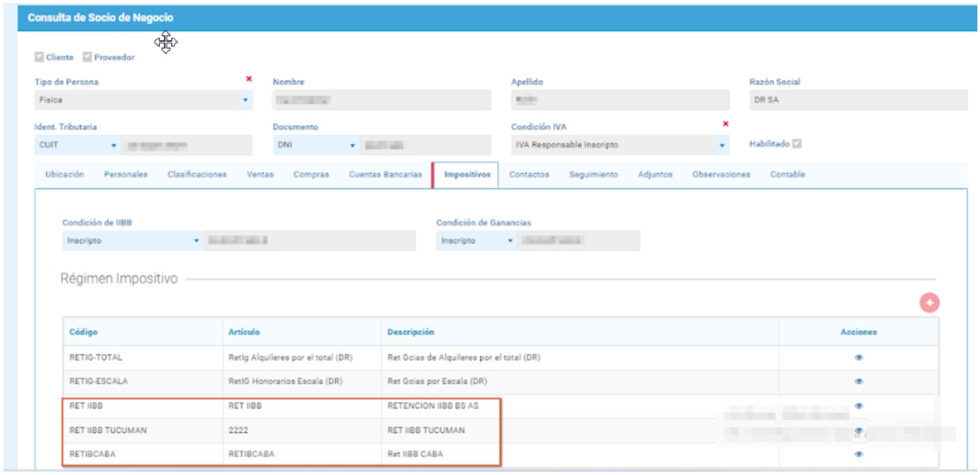Click the Razón Social field DR SA
The height and width of the screenshot is (475, 980).
[858, 100]
